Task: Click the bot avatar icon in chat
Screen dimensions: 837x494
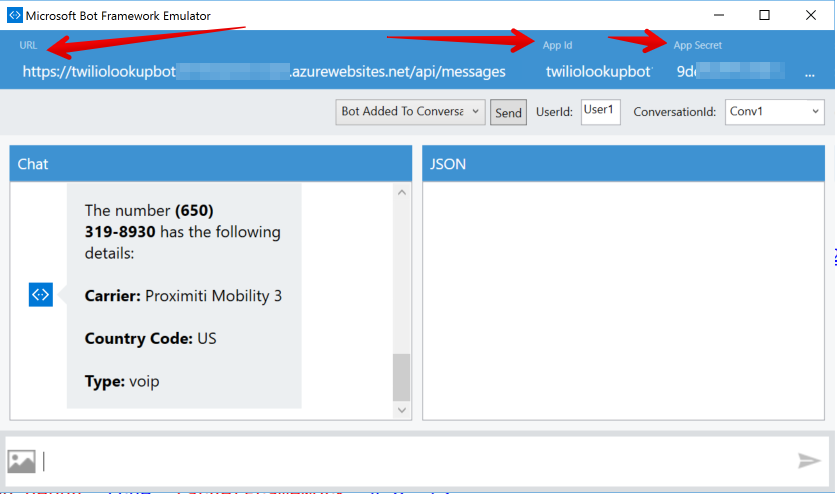Action: (x=41, y=295)
